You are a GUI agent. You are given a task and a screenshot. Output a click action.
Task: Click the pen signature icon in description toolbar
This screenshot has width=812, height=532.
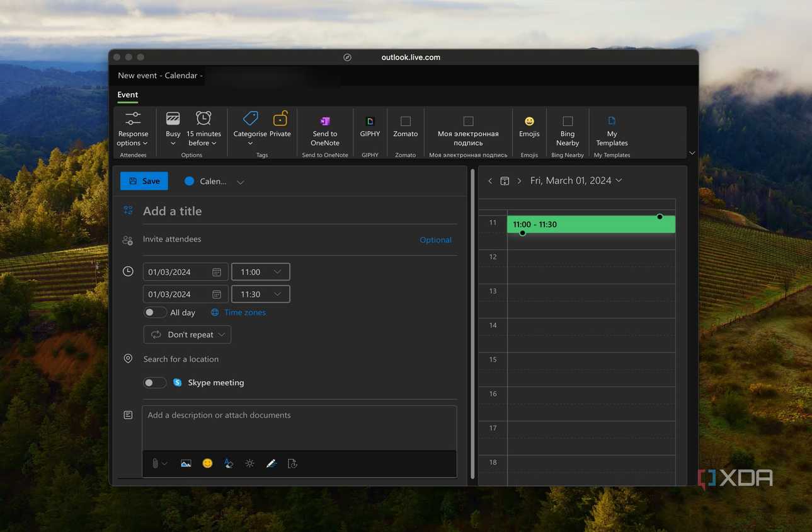point(272,463)
